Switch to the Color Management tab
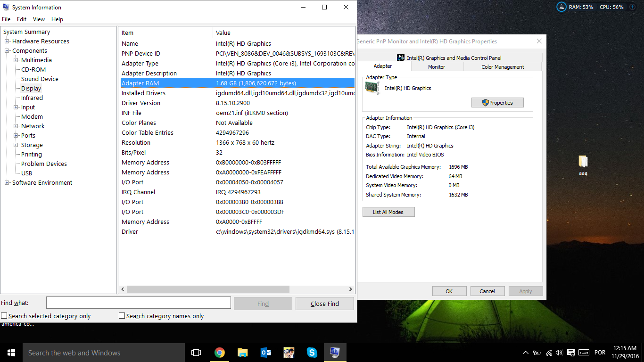The image size is (644, 362). click(x=503, y=67)
